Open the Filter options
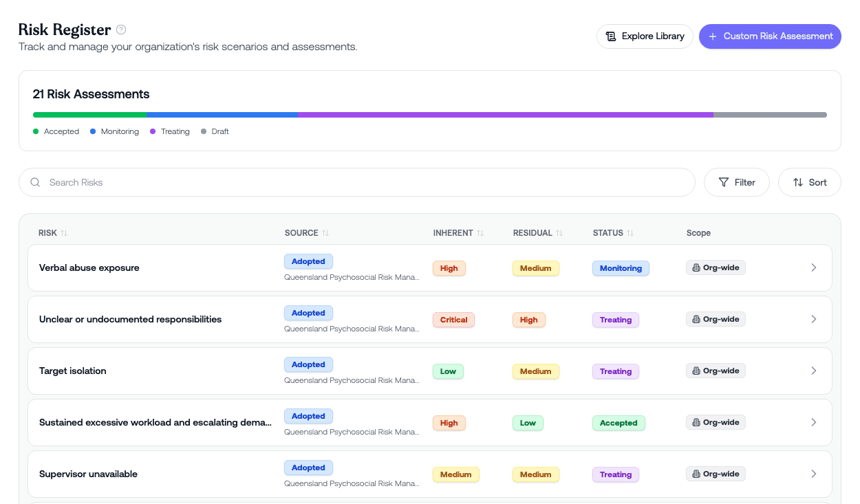 737,182
